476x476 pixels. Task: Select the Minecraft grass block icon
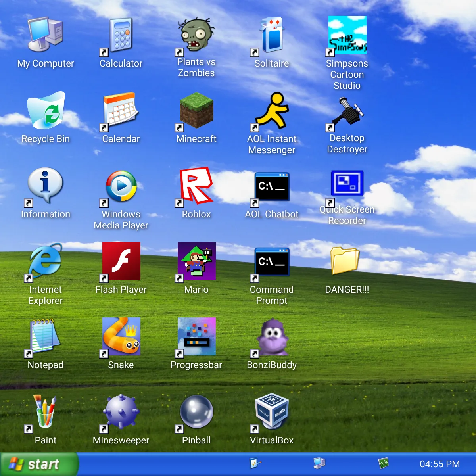tap(196, 110)
